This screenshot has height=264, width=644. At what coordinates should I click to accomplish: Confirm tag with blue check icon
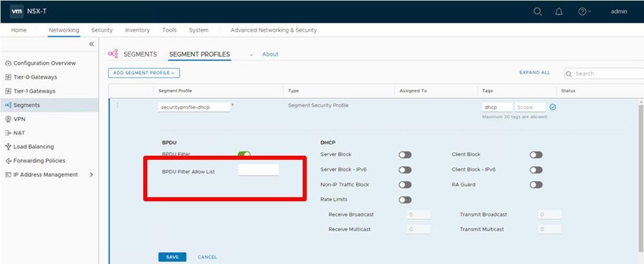click(x=552, y=107)
